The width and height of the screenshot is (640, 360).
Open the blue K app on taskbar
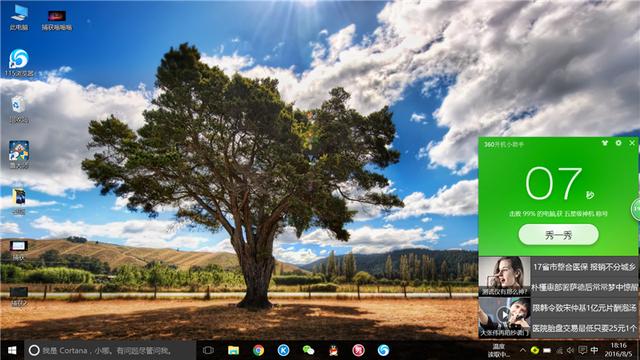(x=283, y=350)
